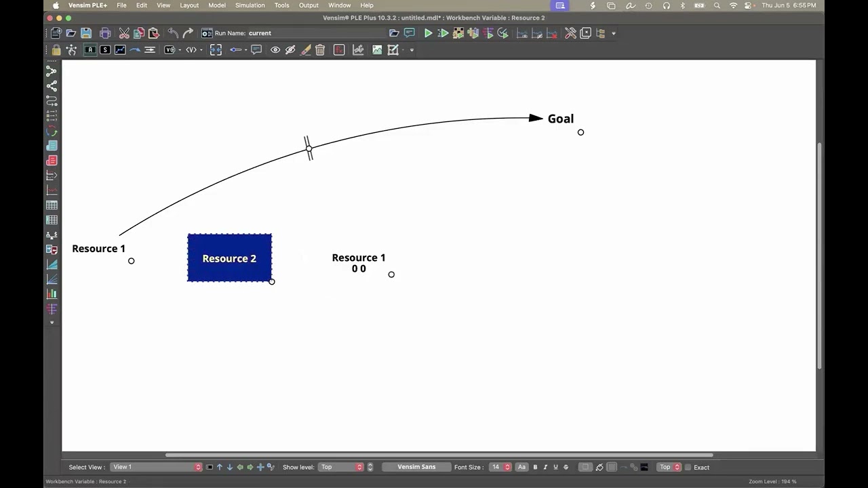Viewport: 868px width, 488px height.
Task: Click the Show level stepper arrows
Action: 370,467
